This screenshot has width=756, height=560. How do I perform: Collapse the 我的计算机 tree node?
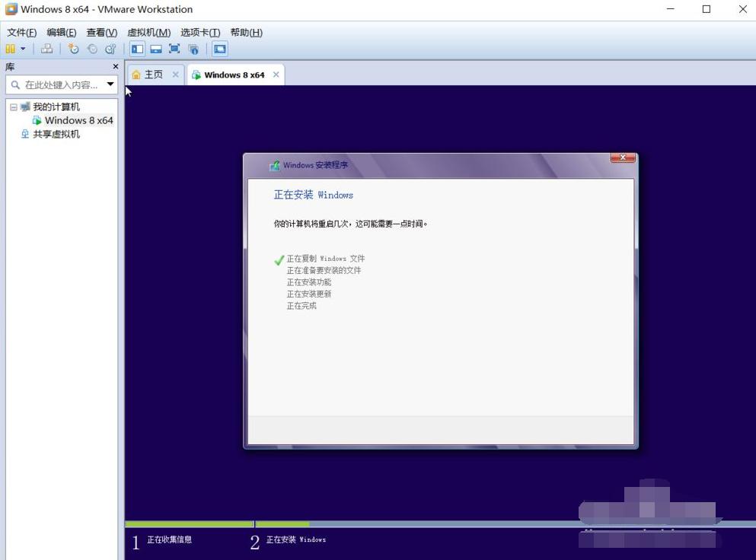(12, 107)
